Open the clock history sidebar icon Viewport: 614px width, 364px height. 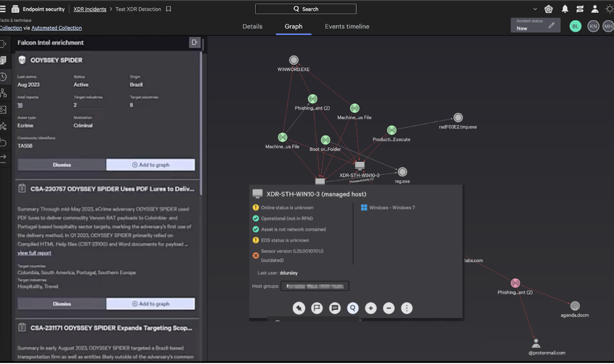(3, 77)
